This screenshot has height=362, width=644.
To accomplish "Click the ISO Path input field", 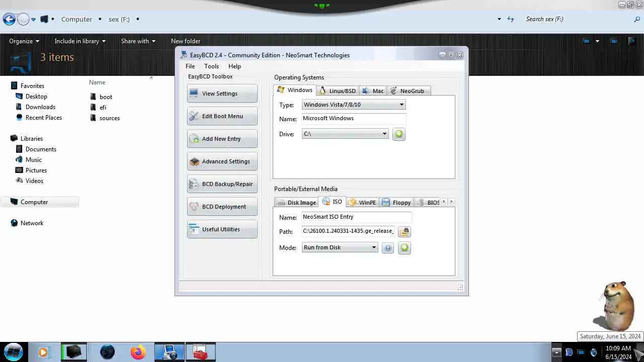I will pyautogui.click(x=348, y=231).
